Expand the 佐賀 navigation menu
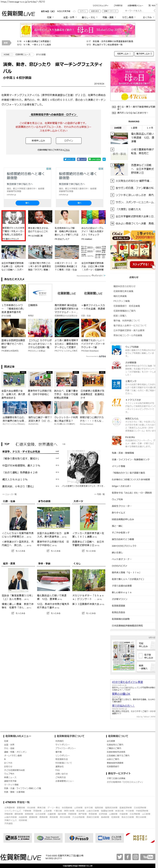 (x=50, y=17)
